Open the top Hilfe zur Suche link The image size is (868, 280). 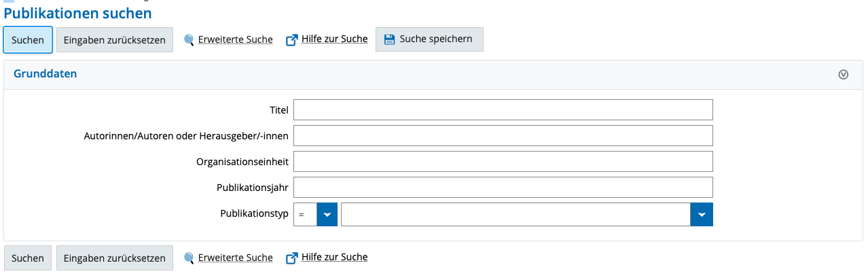tap(335, 39)
